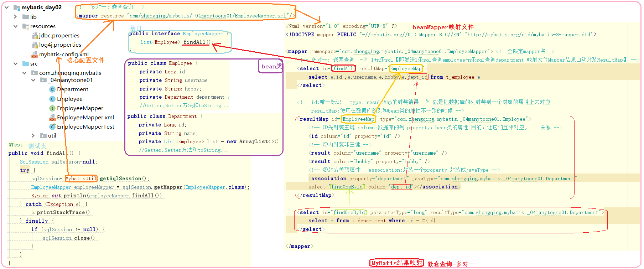
Task: Click findAll() in the EmployeeMapper interface
Action: point(197,42)
